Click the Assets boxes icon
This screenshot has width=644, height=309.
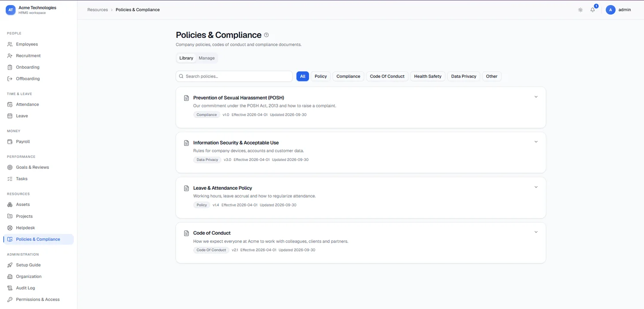click(x=10, y=205)
